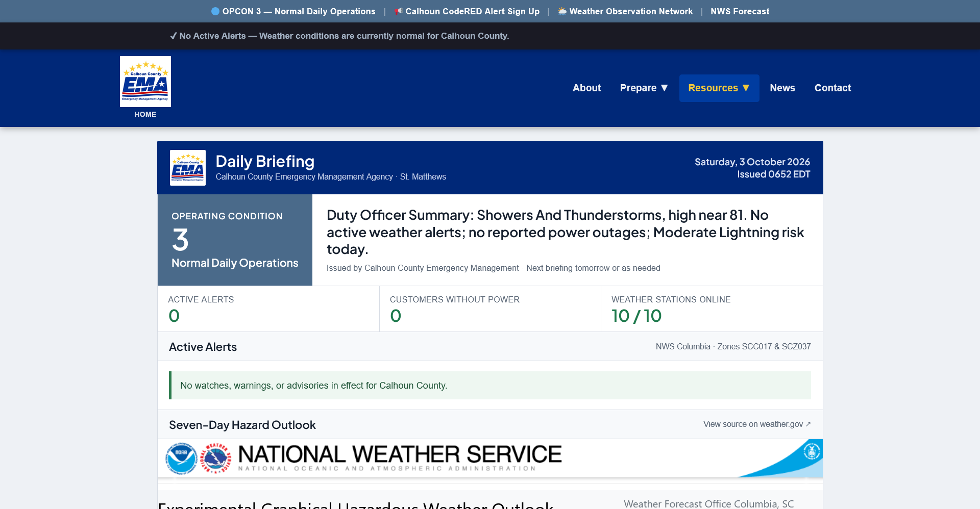Click the Operating Condition 3 panel
The height and width of the screenshot is (509, 980).
(x=235, y=240)
